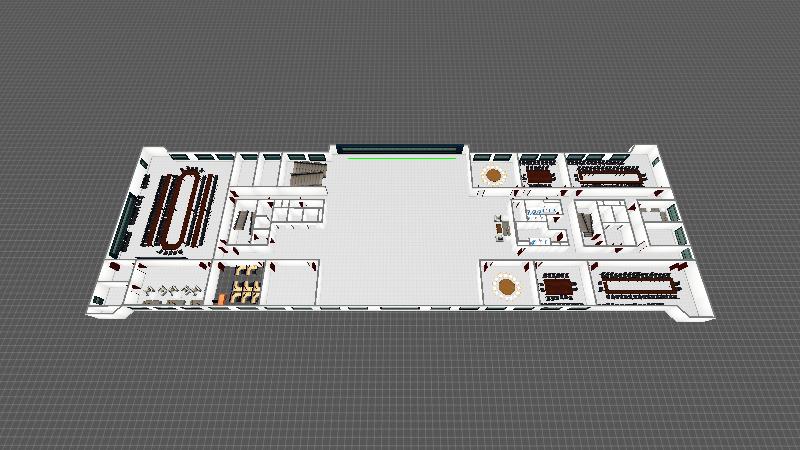This screenshot has width=800, height=450.
Task: Click the small dark table in upper right room
Action: point(541,177)
